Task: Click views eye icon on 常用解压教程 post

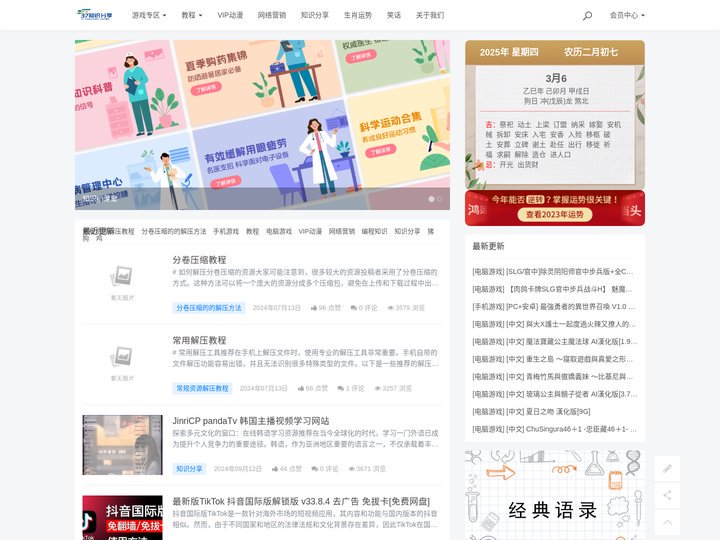Action: click(x=377, y=388)
